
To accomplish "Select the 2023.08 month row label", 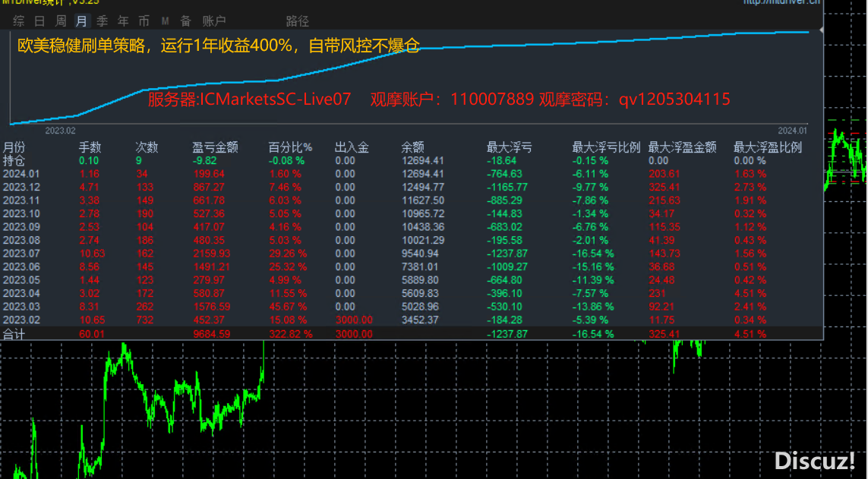I will coord(21,240).
